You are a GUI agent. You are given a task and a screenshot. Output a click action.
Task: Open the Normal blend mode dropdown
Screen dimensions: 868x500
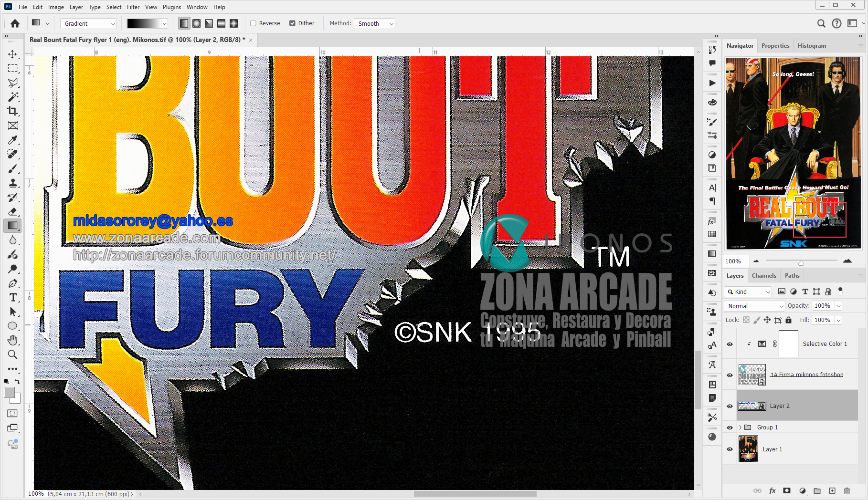tap(754, 306)
